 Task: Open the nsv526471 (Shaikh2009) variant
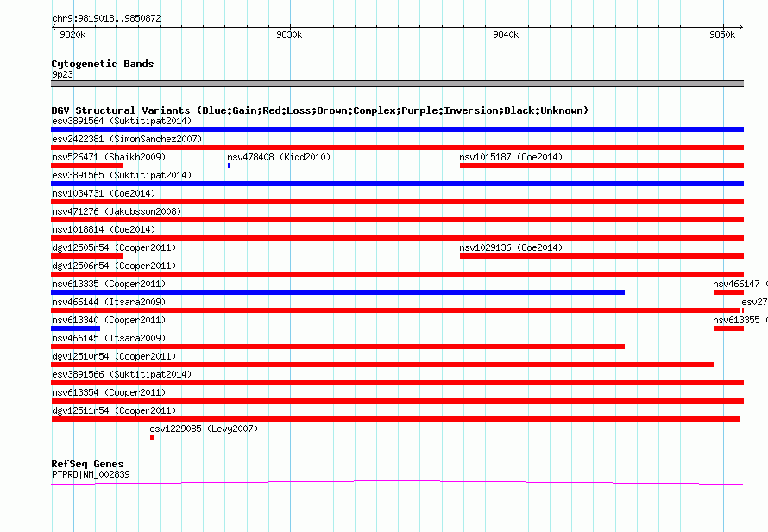(x=109, y=157)
